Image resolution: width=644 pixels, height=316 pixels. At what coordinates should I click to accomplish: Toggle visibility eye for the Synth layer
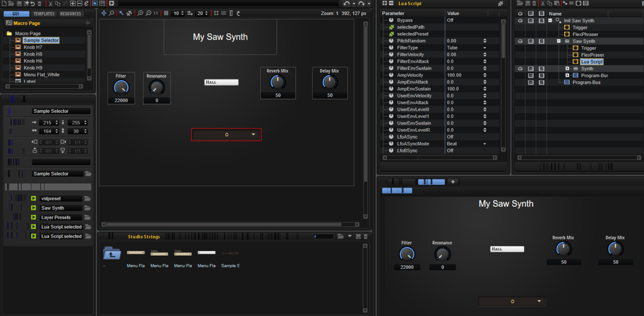pyautogui.click(x=520, y=69)
